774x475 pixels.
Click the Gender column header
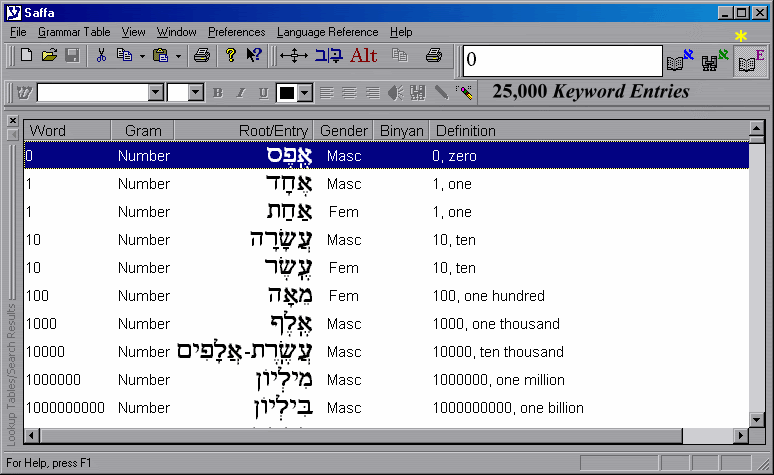pyautogui.click(x=344, y=131)
